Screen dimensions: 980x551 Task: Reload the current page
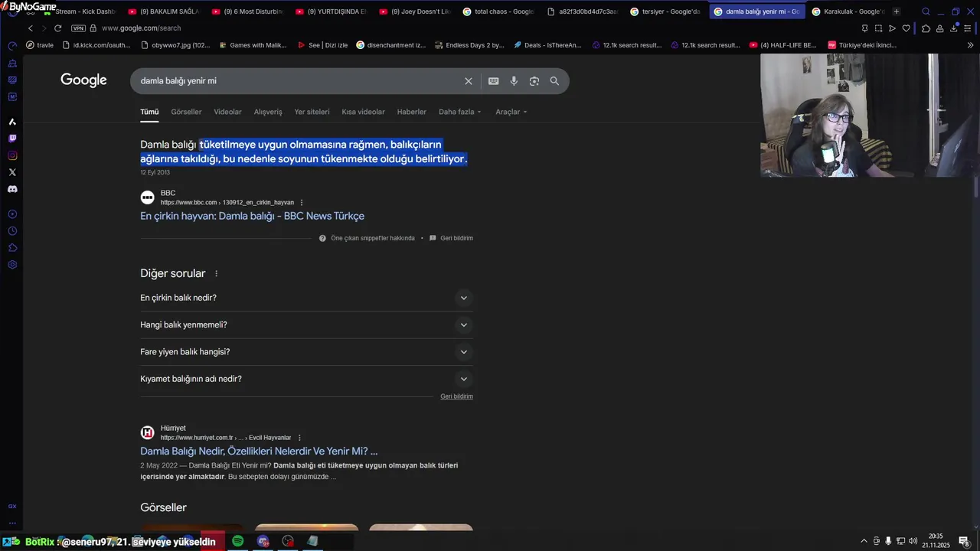(57, 28)
